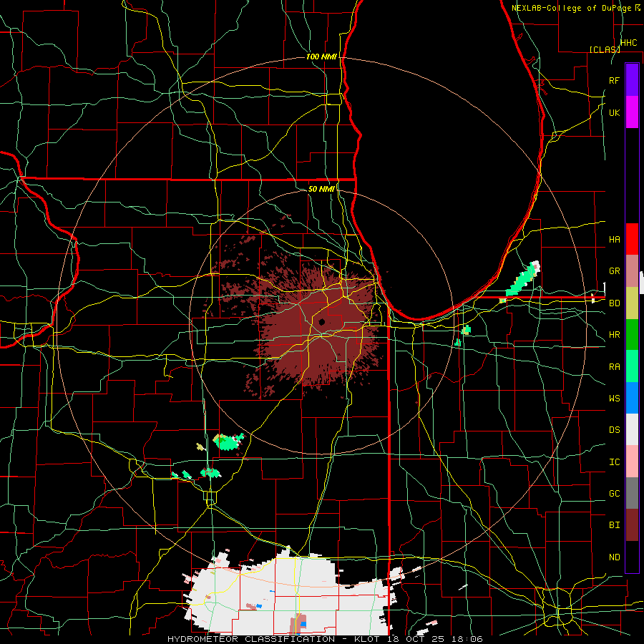Click the 'GC' legend label

(x=614, y=494)
